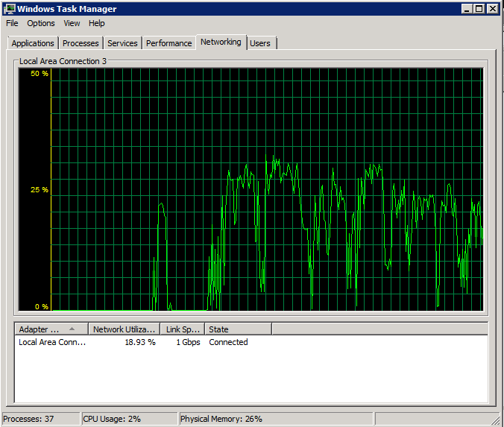
Task: Open the View menu
Action: click(72, 23)
